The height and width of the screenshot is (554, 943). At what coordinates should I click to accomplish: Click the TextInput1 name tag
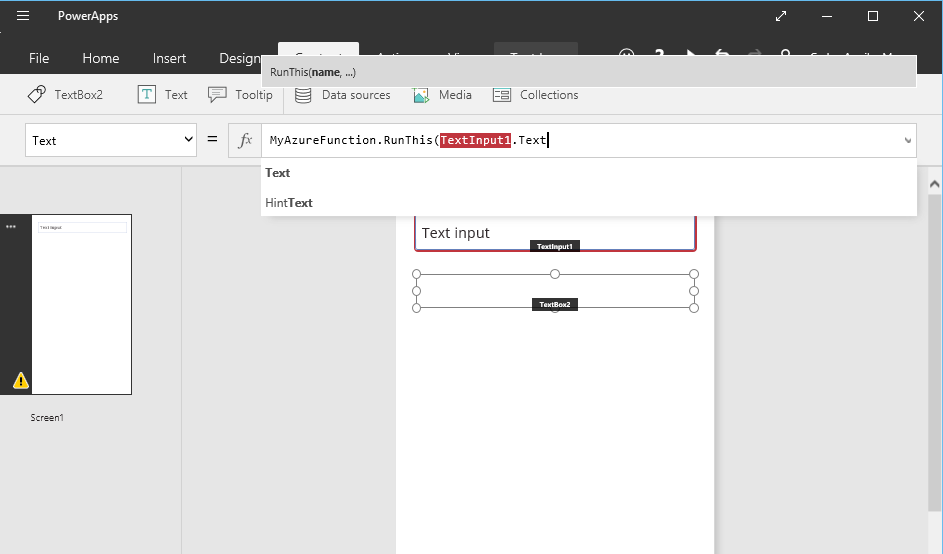click(554, 246)
